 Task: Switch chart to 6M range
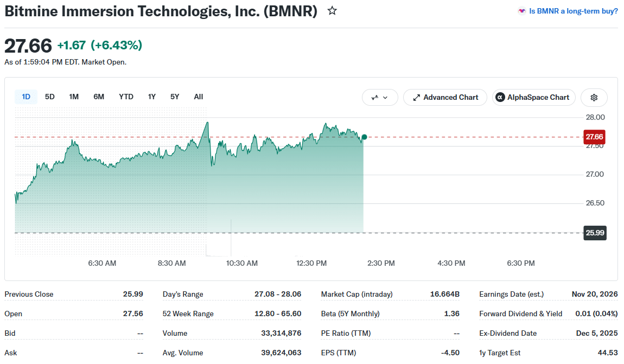[99, 97]
